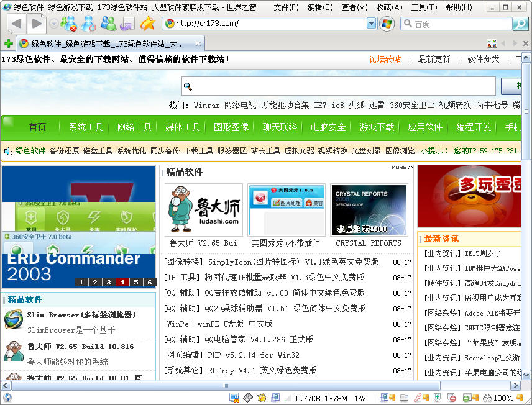The width and height of the screenshot is (532, 405).
Task: Click slide number 6 on the banner
Action: coord(150,282)
